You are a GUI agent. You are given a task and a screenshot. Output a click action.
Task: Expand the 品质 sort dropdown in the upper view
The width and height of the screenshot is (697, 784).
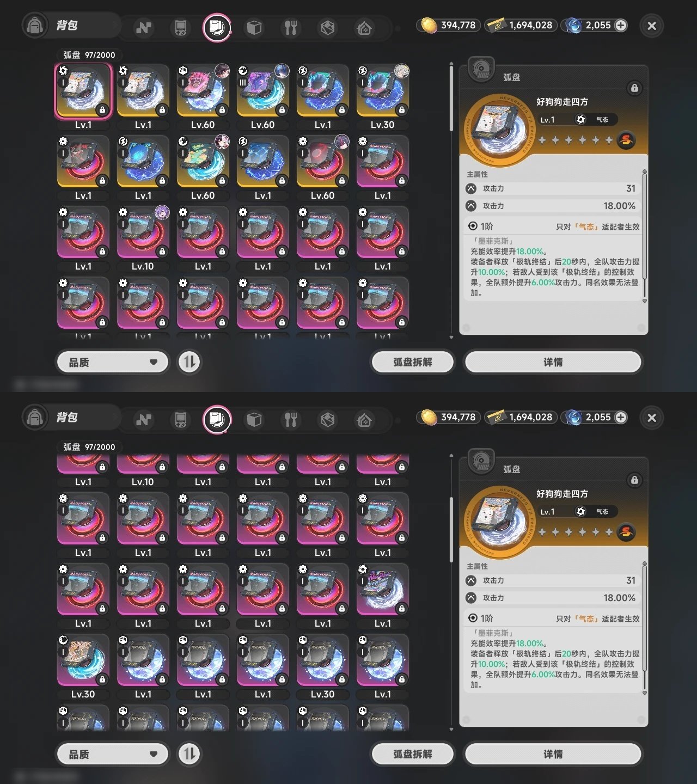click(x=113, y=362)
